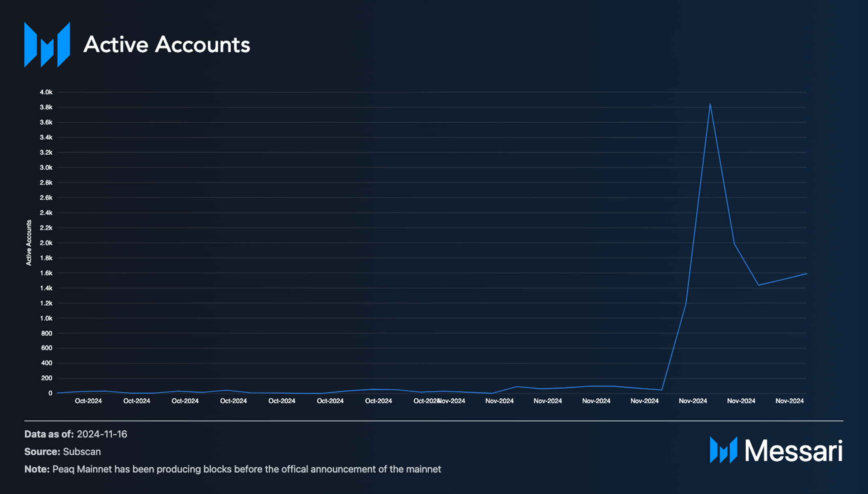Click the 2.0k y-axis label

tap(46, 243)
